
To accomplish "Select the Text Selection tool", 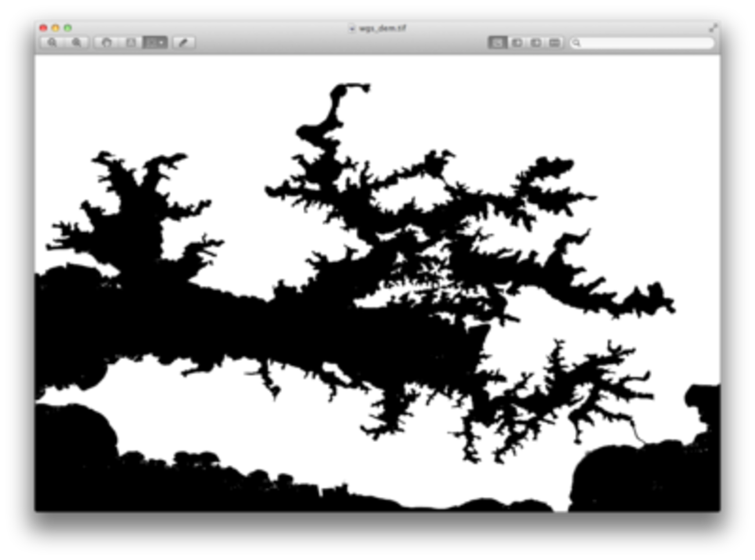I will coord(131,42).
